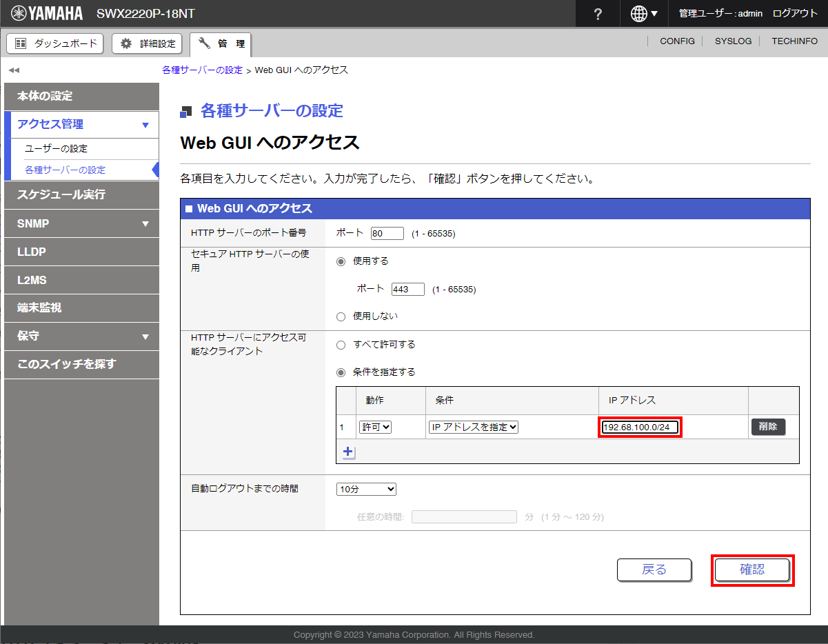Switch to the 詳細設定 tab
828x644 pixels.
(148, 43)
